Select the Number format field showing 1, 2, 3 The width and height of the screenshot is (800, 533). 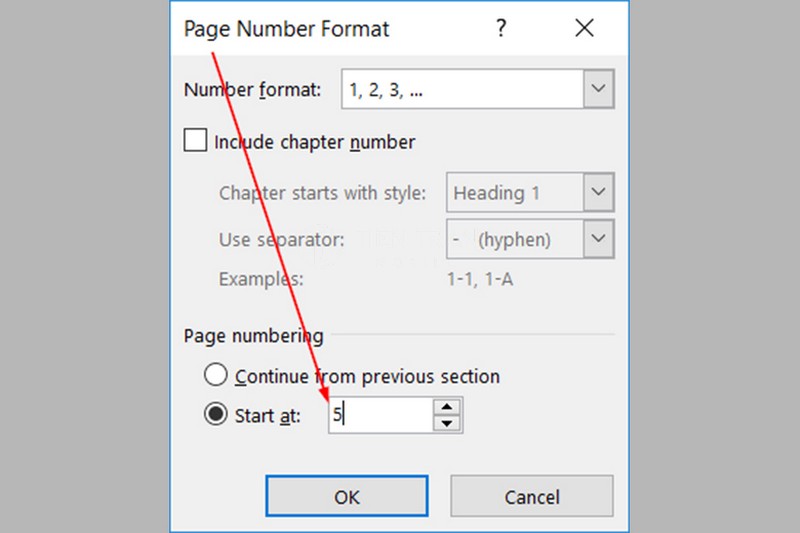click(462, 89)
